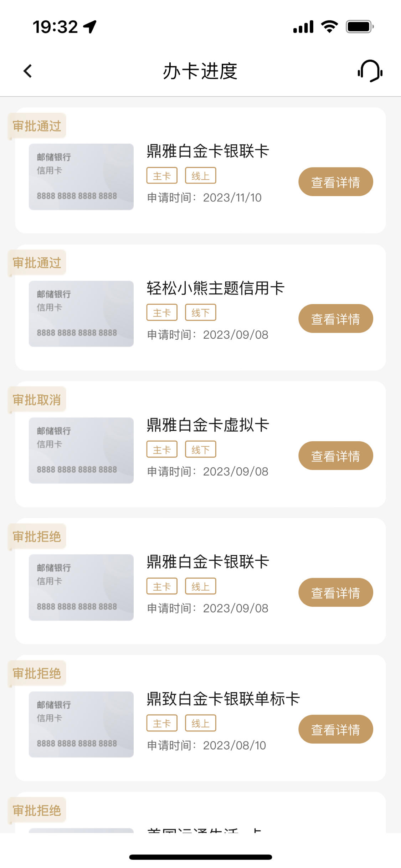This screenshot has width=401, height=868.
Task: Tap 主卡 tag on 鼎雅白金卡虚拟卡
Action: coord(162,450)
